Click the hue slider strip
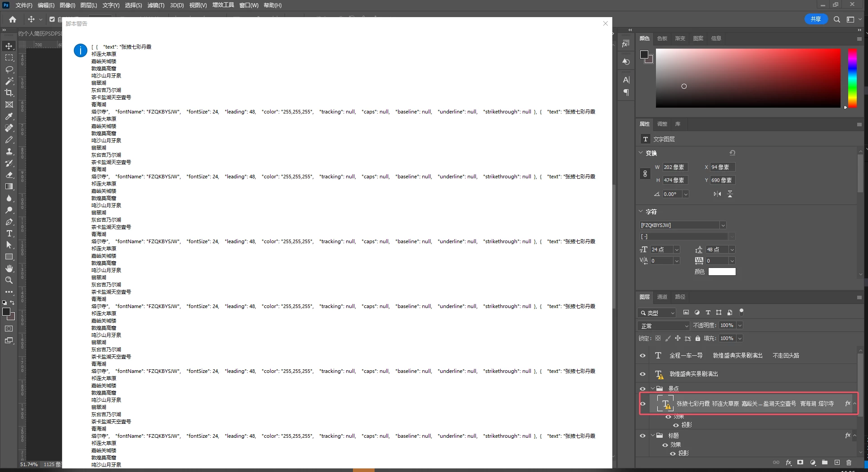Screen dimensions: 868x472 pos(852,78)
